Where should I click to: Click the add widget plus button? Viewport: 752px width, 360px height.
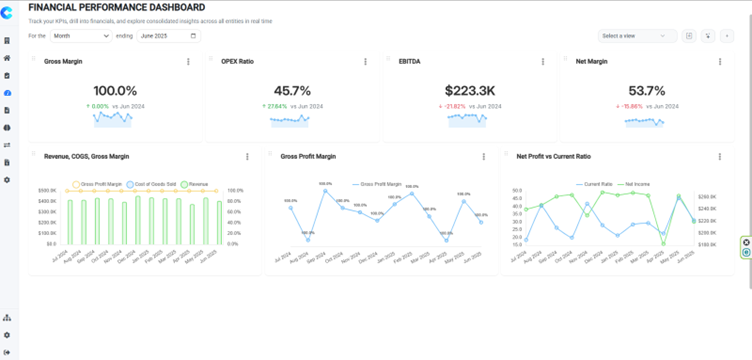[727, 36]
